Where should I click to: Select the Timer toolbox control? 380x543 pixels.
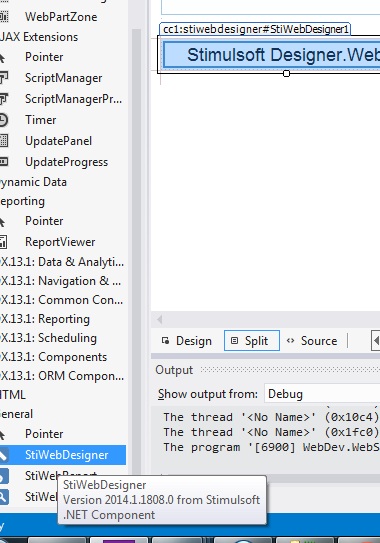click(63, 120)
